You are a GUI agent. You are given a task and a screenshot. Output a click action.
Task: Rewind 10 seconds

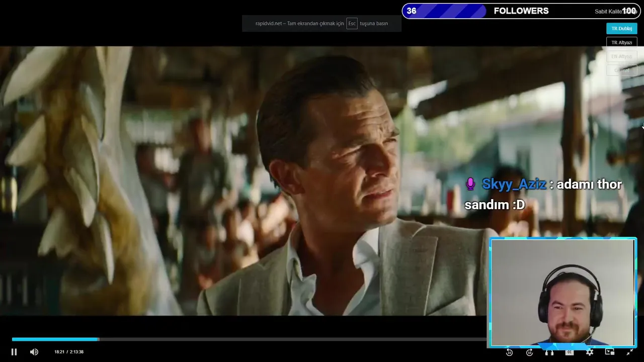click(x=509, y=352)
